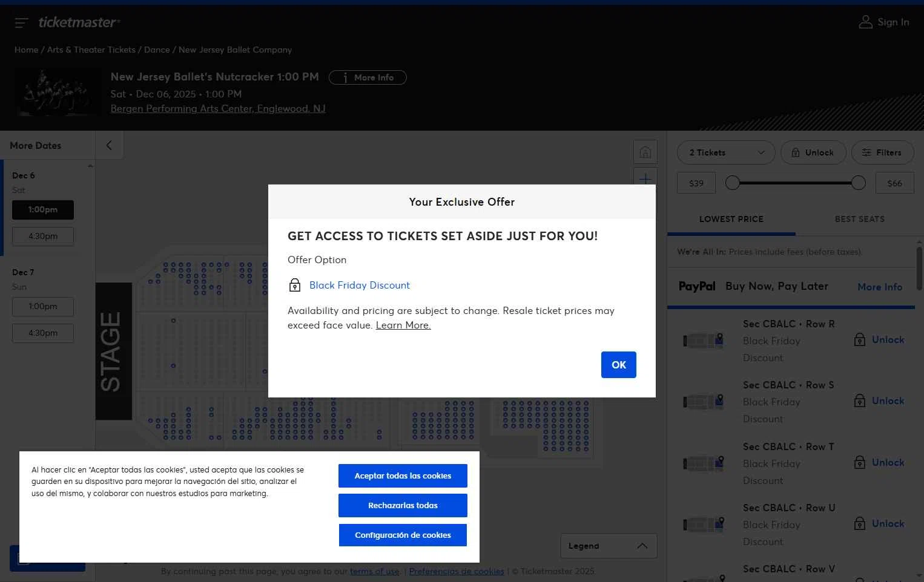
Task: Click the lock icon for Sec CBALC Row T
Action: (860, 463)
